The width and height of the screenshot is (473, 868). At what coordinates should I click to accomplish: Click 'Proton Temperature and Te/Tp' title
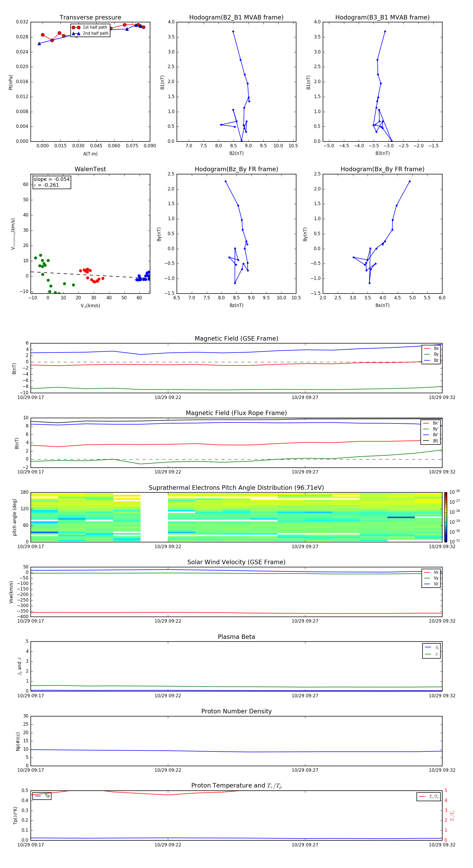(236, 786)
